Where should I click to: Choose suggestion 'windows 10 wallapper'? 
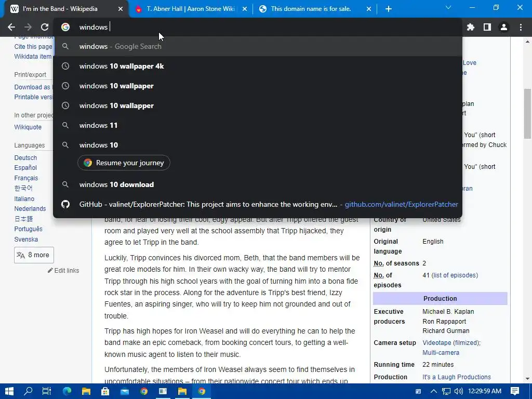(258, 105)
